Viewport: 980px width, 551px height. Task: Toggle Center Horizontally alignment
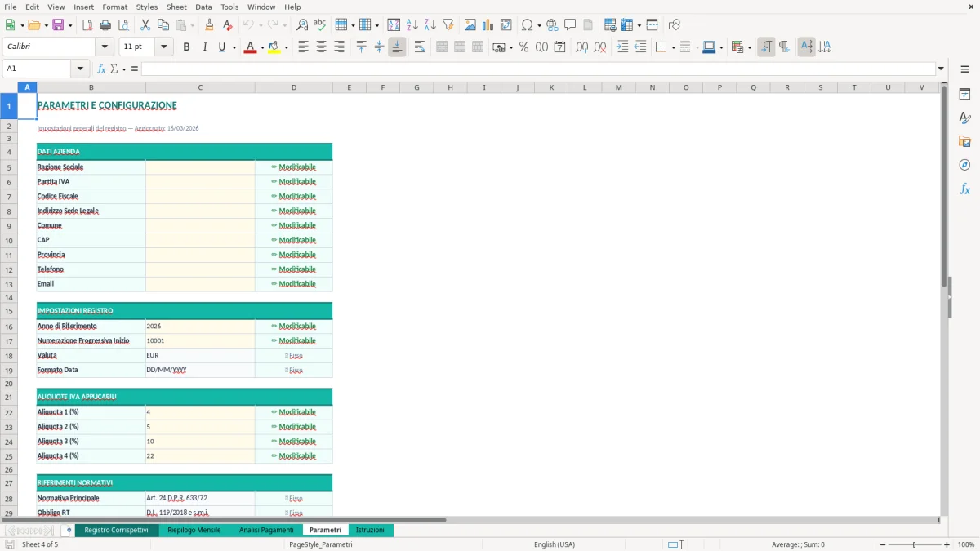click(321, 47)
